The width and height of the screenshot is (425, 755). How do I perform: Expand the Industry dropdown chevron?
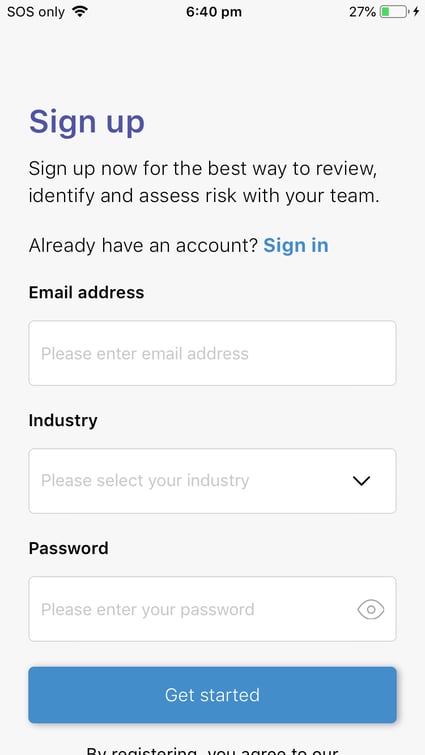(361, 481)
